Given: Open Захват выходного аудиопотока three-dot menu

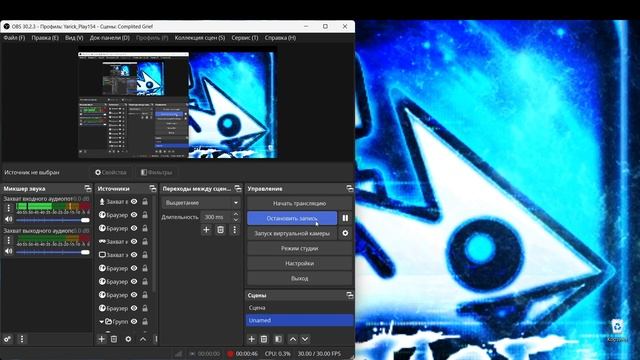Looking at the screenshot, I should pyautogui.click(x=9, y=240).
